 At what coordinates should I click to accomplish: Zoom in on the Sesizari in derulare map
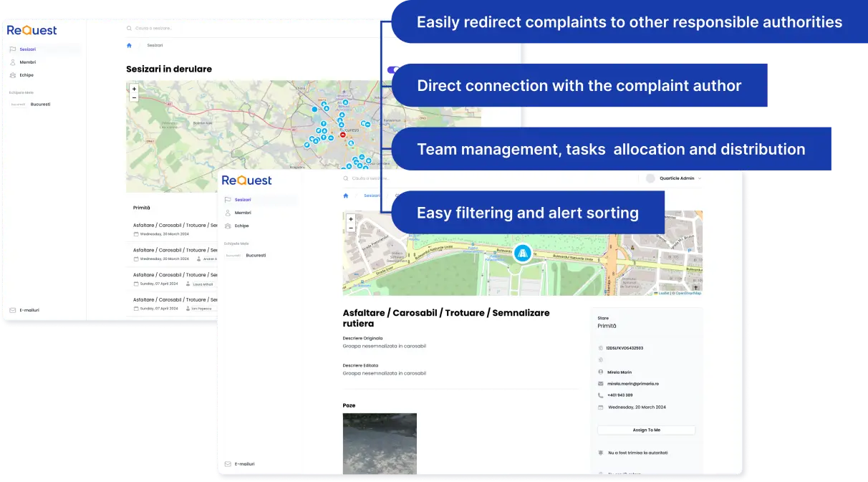point(134,90)
